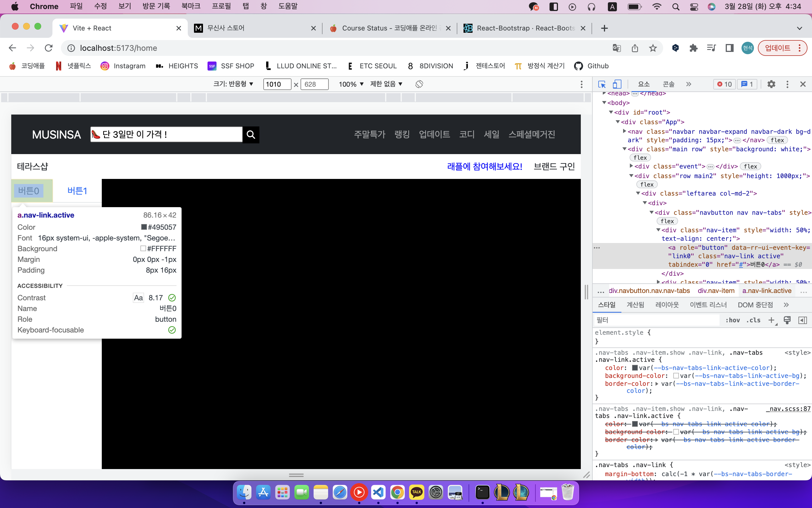Collapse the leftarea col-md-2 node
Image resolution: width=812 pixels, height=508 pixels.
coord(638,193)
